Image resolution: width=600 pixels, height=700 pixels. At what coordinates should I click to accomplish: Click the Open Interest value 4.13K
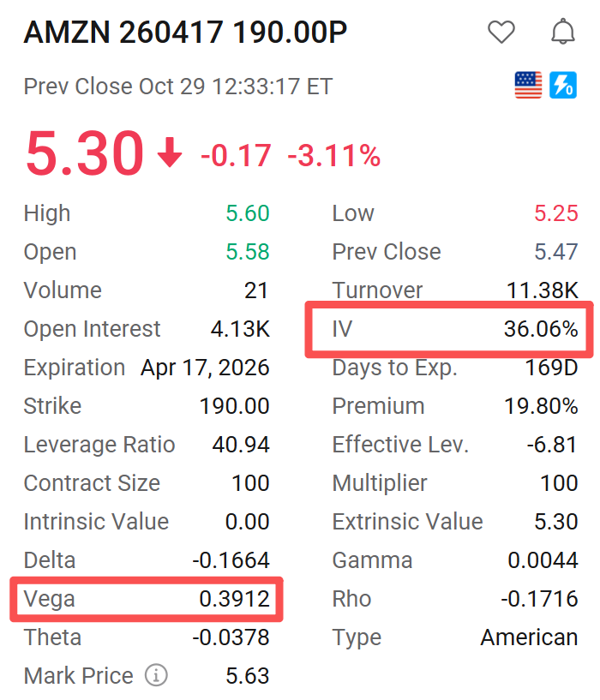click(240, 329)
